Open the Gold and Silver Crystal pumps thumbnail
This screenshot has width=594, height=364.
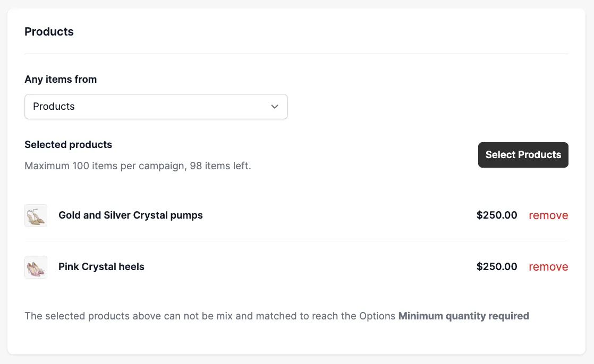[x=36, y=215]
